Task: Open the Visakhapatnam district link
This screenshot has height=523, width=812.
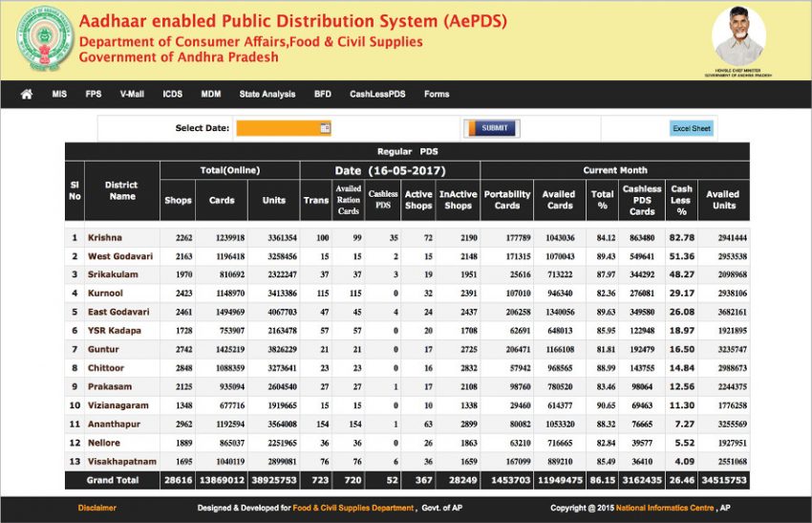Action: click(122, 461)
